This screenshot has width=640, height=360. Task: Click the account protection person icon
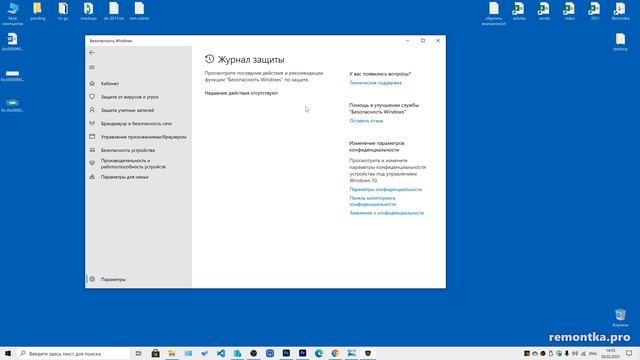coord(92,110)
